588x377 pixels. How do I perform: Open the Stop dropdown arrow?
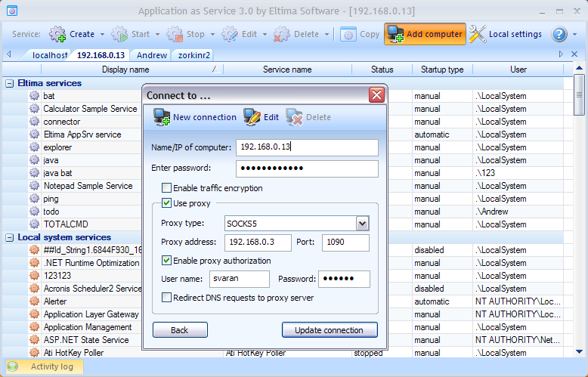click(212, 34)
